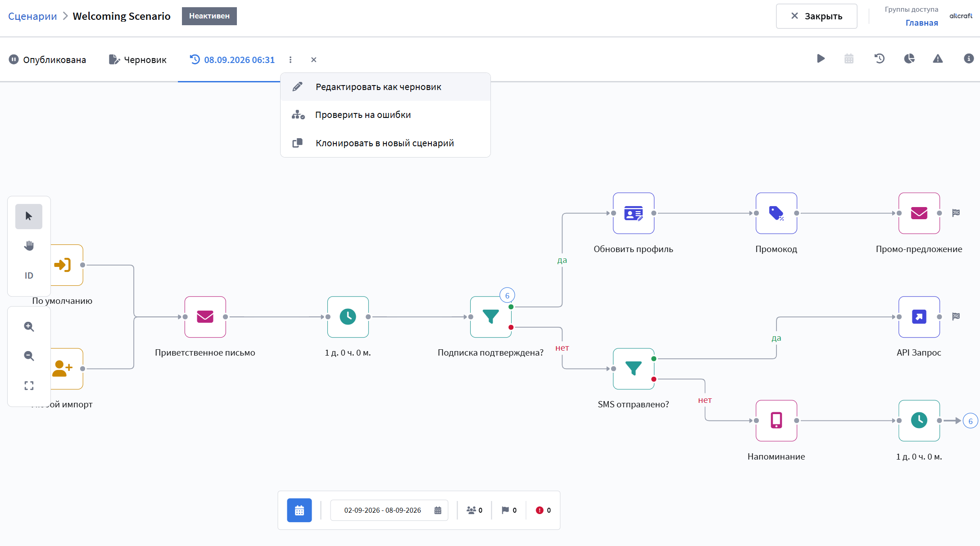Zoom out of the canvas
This screenshot has width=980, height=546.
coord(29,356)
